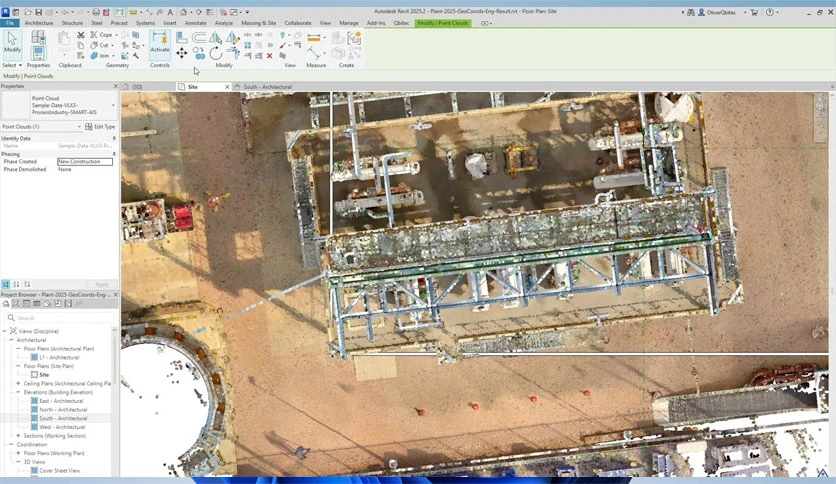836x484 pixels.
Task: Open the Manage ribbon tab
Action: coord(349,23)
